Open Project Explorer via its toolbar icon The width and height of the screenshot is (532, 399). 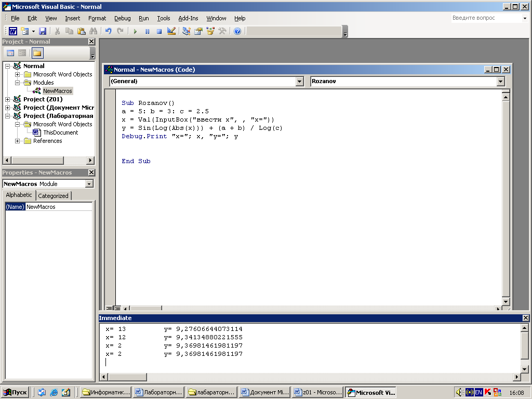point(187,31)
